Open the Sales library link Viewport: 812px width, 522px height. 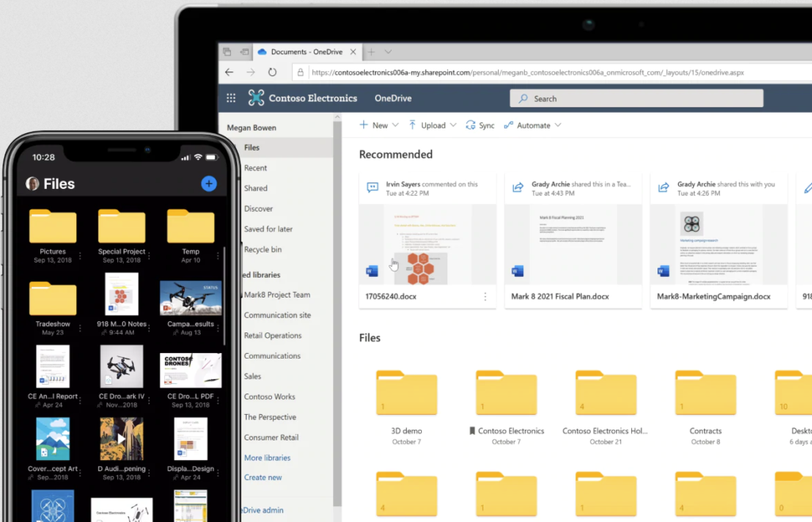pyautogui.click(x=253, y=377)
